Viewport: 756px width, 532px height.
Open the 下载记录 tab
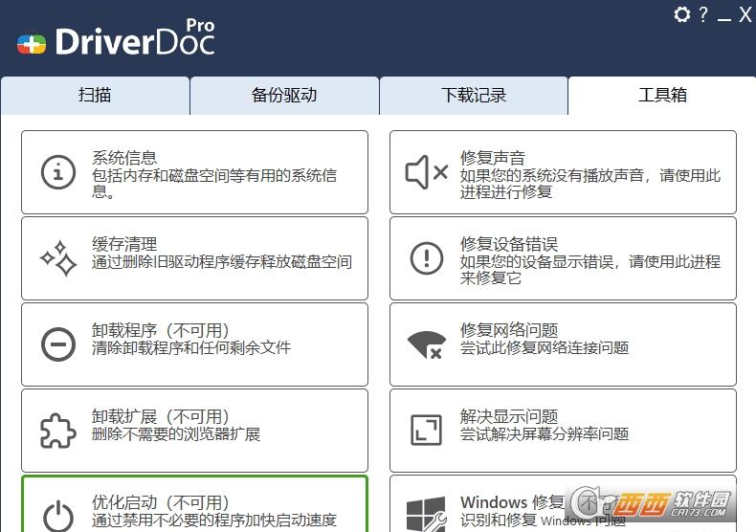pos(474,96)
